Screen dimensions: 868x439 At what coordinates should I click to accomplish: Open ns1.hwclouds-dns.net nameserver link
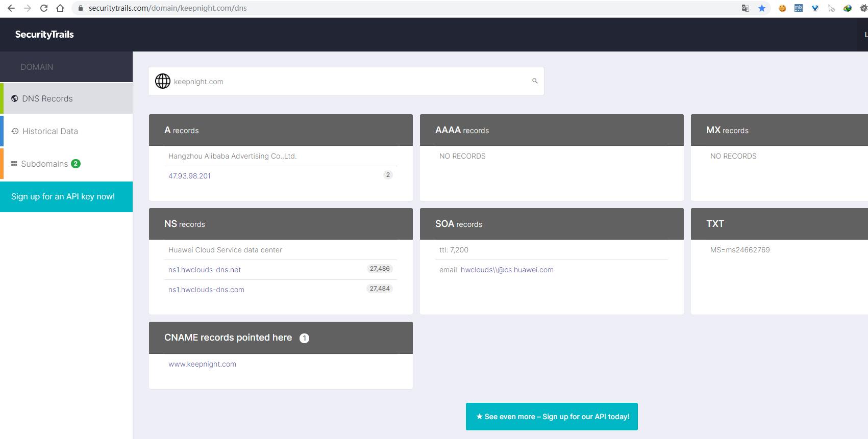point(205,270)
